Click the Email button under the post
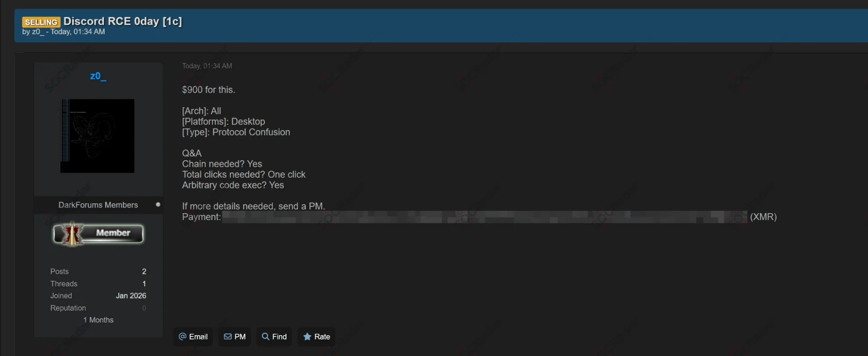Screen dimensions: 868x356 (x=193, y=336)
